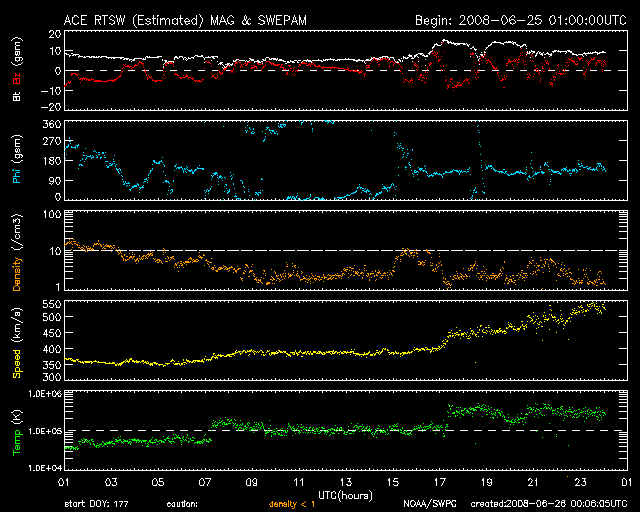Click the "13" hour label on the time axis
The width and height of the screenshot is (640, 512).
pos(346,483)
